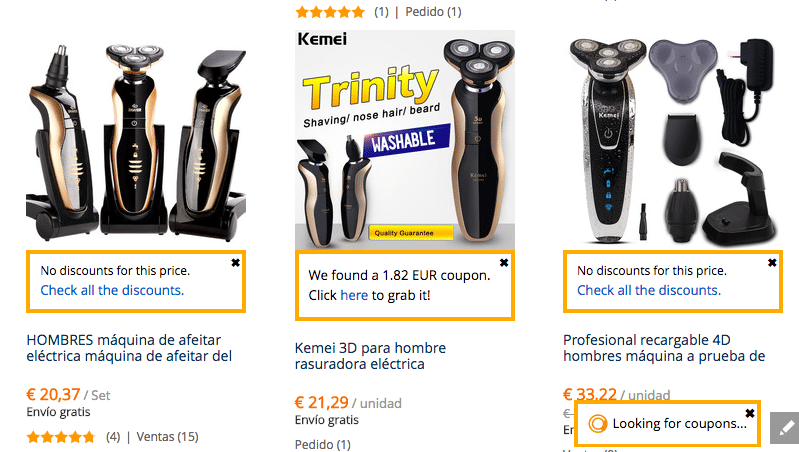Click 'Pedido (1)' below the Kemei price

(x=323, y=444)
